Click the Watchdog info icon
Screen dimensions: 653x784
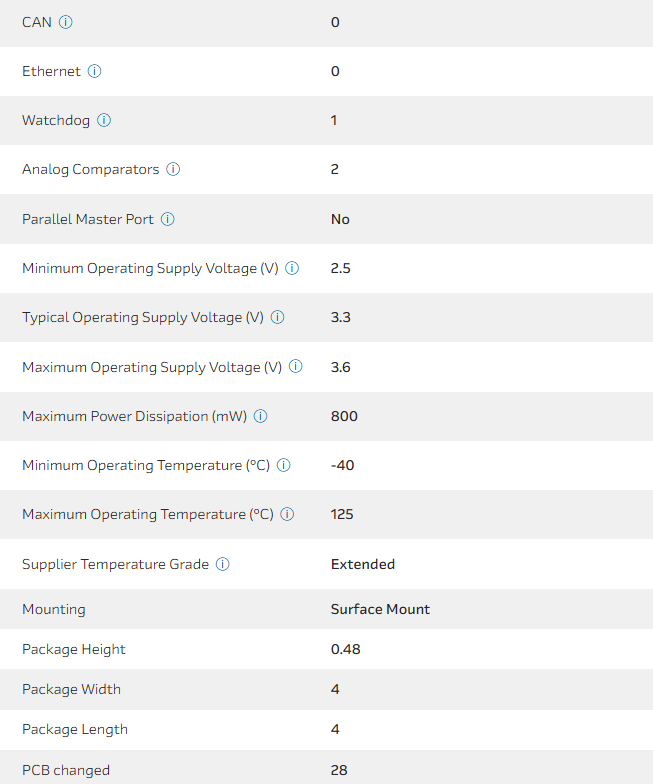point(104,120)
